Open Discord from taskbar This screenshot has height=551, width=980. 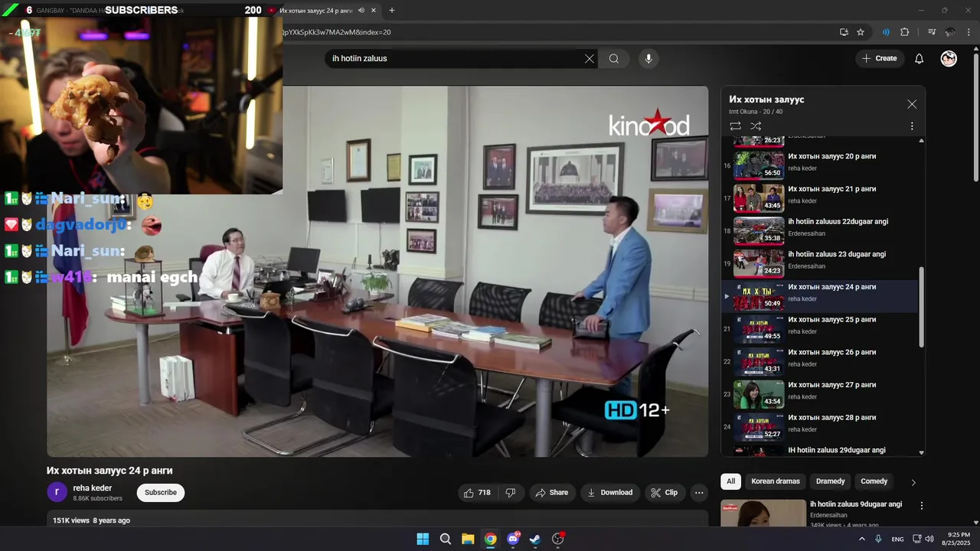513,539
